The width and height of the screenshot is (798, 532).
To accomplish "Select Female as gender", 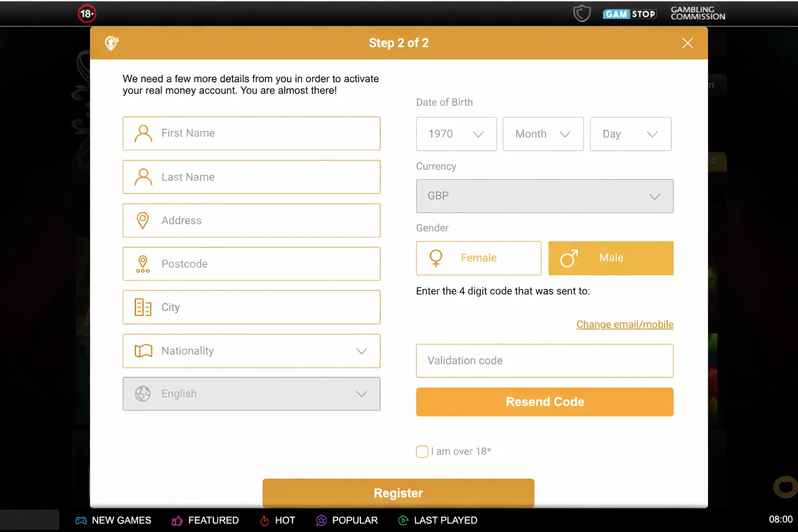I will [478, 258].
